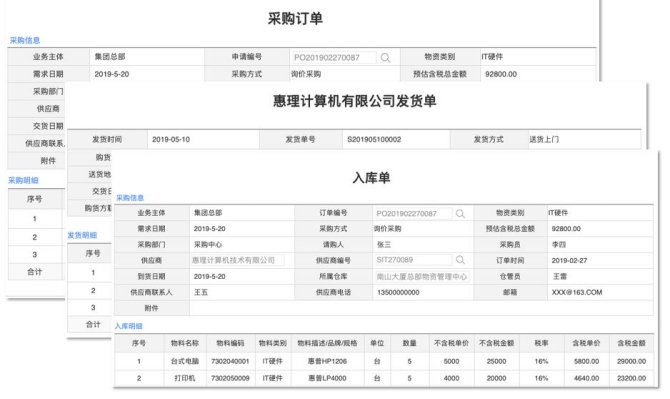Select 业务主体 value 集团总部 in 入库单
The width and height of the screenshot is (670, 399).
[x=208, y=213]
